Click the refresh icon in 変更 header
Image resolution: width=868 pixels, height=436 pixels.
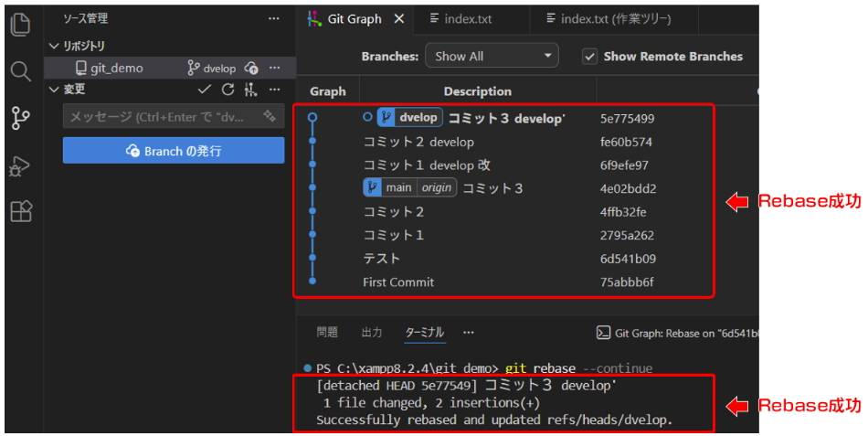(x=228, y=90)
